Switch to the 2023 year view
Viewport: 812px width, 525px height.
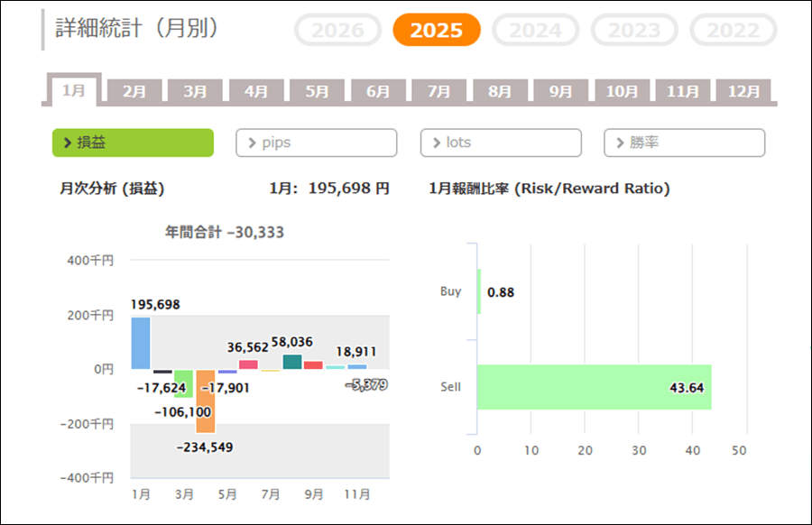(634, 31)
